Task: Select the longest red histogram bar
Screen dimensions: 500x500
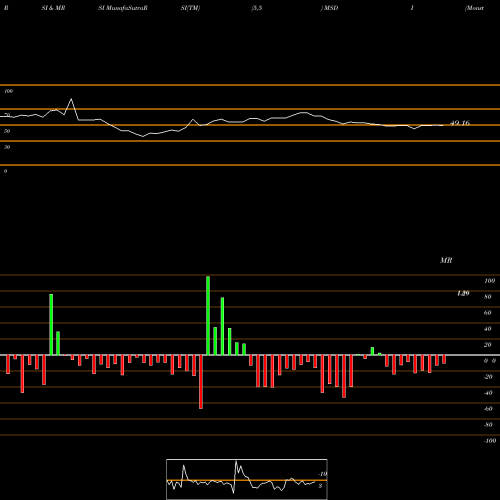Action: click(x=201, y=382)
